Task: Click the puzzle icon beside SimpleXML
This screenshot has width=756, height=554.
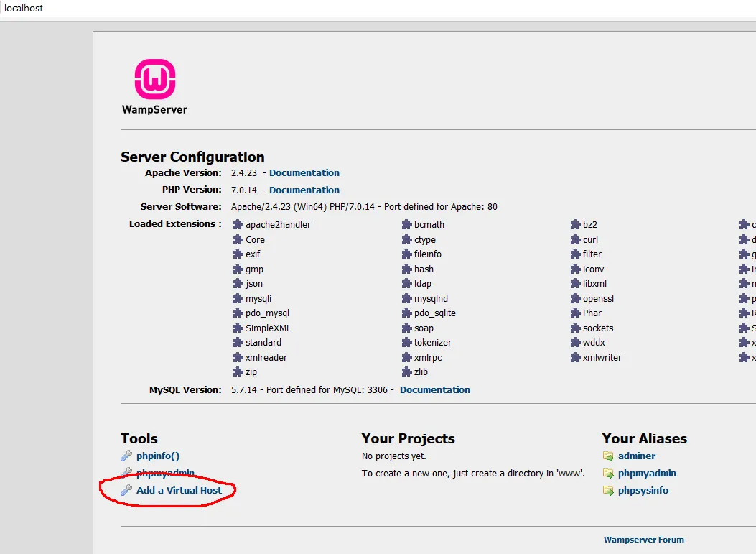Action: tap(238, 328)
